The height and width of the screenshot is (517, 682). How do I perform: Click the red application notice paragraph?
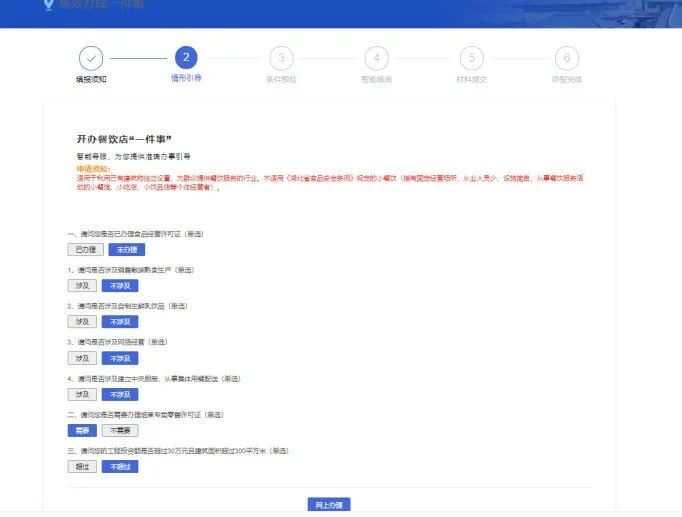(x=330, y=183)
